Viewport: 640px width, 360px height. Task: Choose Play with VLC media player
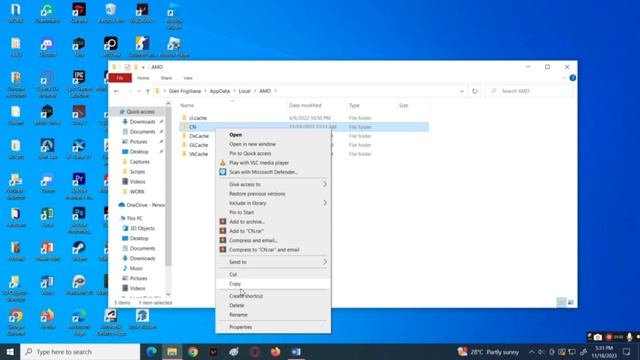click(x=273, y=163)
